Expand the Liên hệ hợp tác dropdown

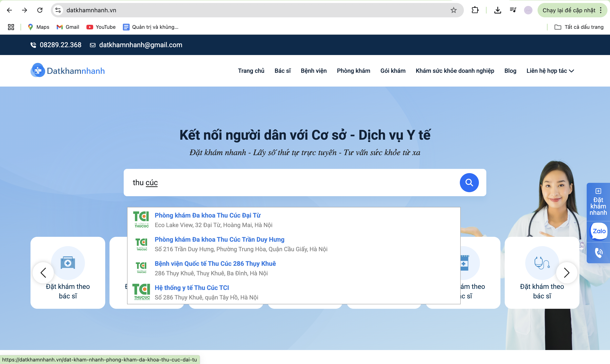coord(550,71)
